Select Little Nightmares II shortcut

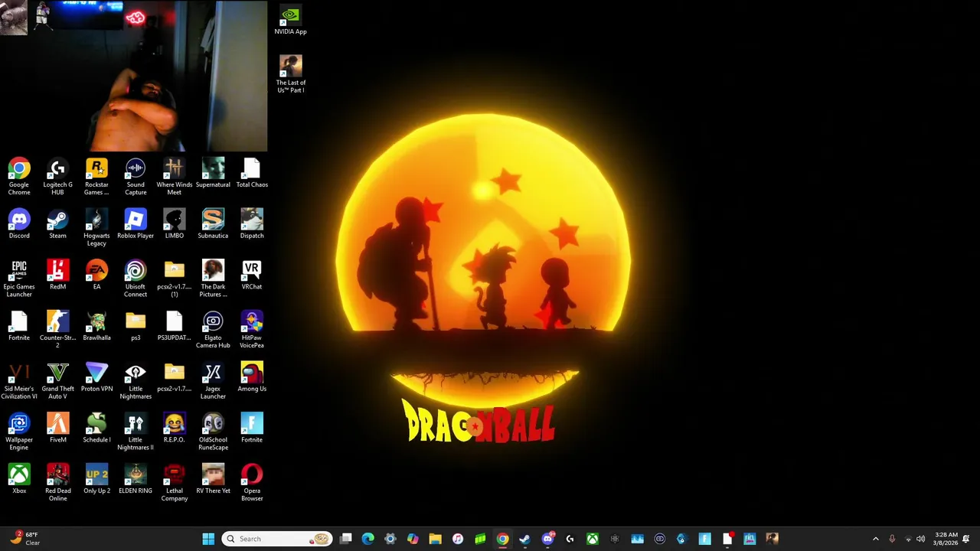[x=136, y=432]
